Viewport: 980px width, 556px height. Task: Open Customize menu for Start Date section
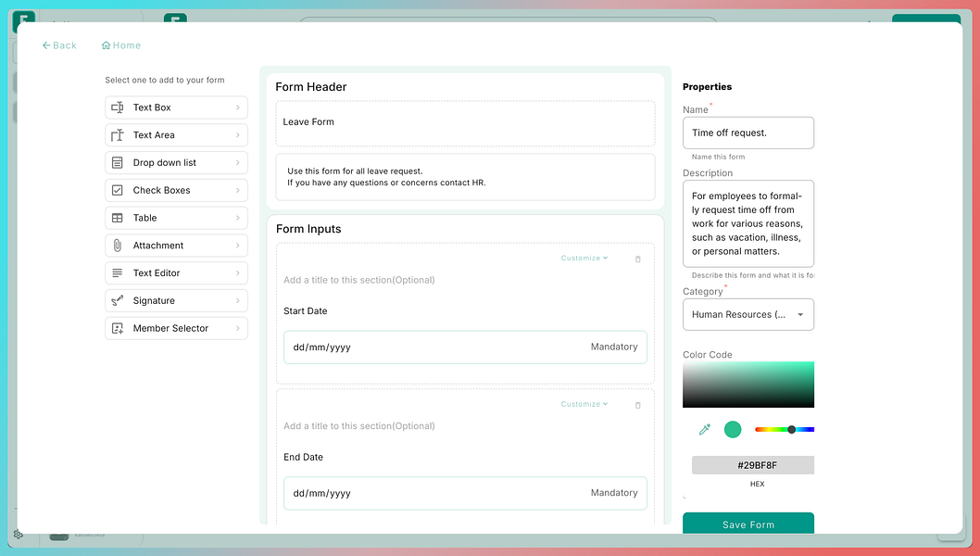click(x=584, y=258)
